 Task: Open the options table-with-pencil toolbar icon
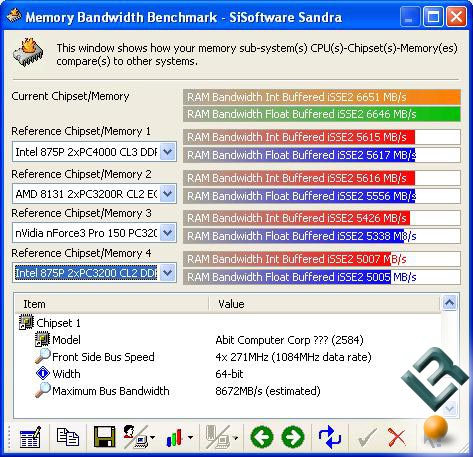31,437
